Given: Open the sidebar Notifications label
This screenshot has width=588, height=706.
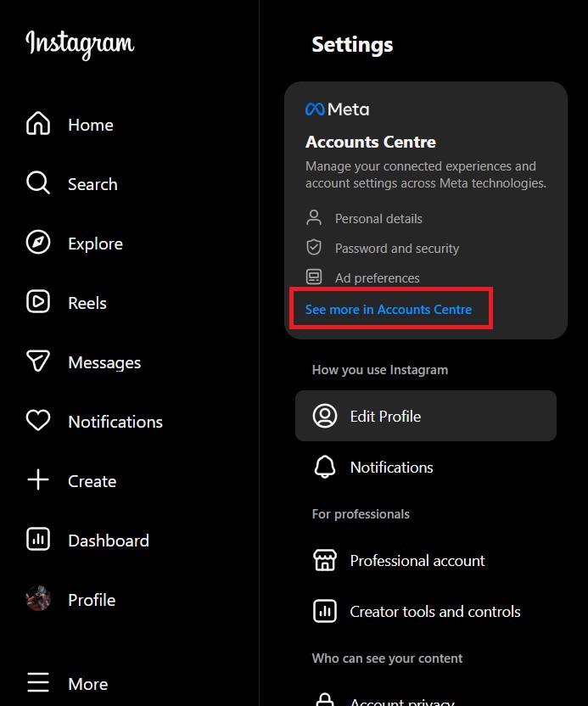Looking at the screenshot, I should pos(115,422).
